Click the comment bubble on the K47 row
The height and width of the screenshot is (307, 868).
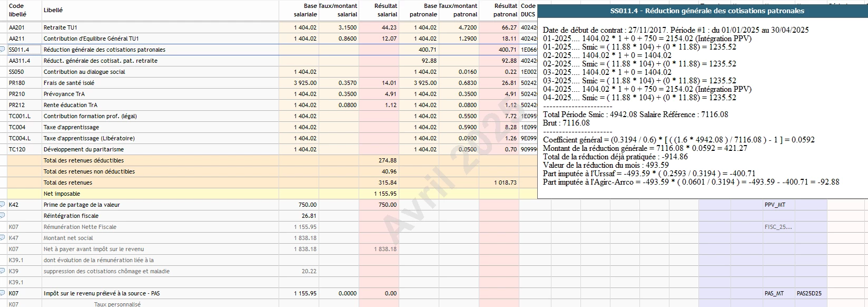3,238
